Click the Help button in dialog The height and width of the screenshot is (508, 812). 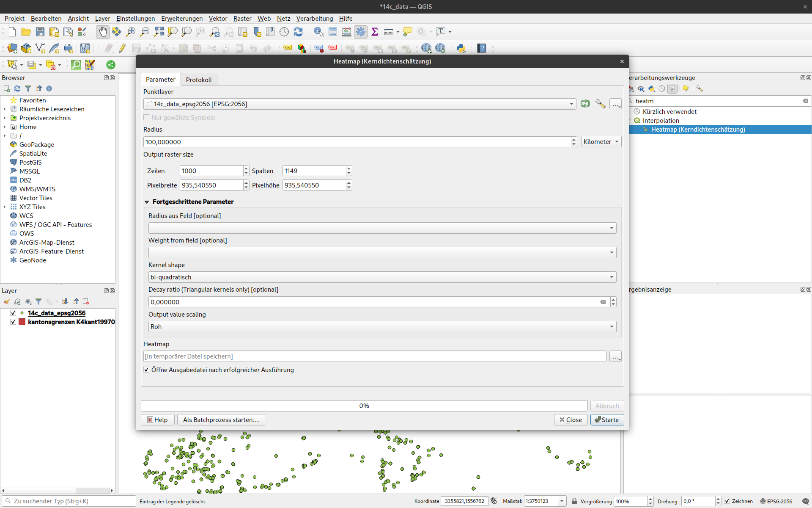click(157, 420)
